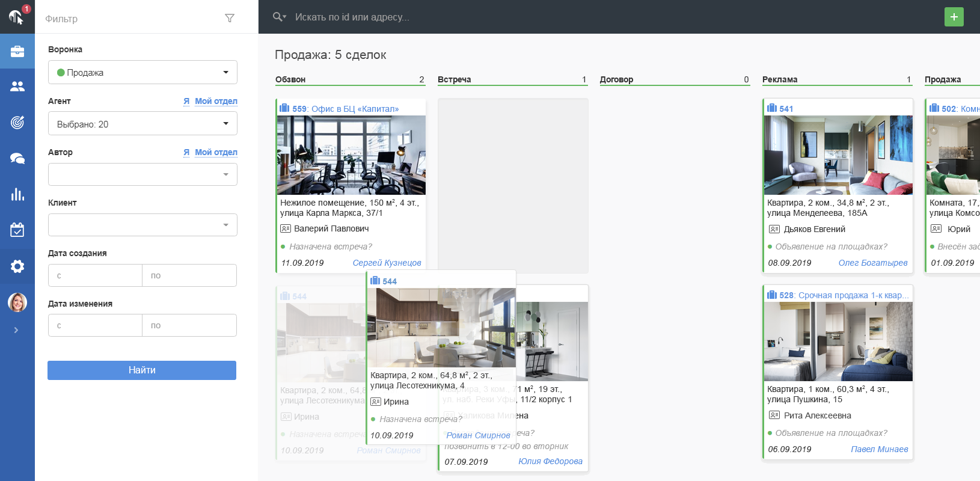Open the settings gear in sidebar

(x=17, y=266)
